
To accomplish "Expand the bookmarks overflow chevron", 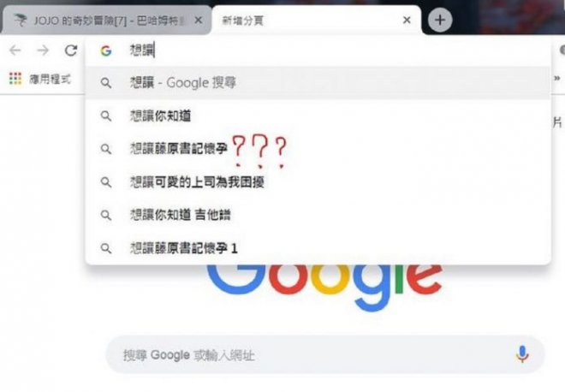I will click(x=557, y=78).
